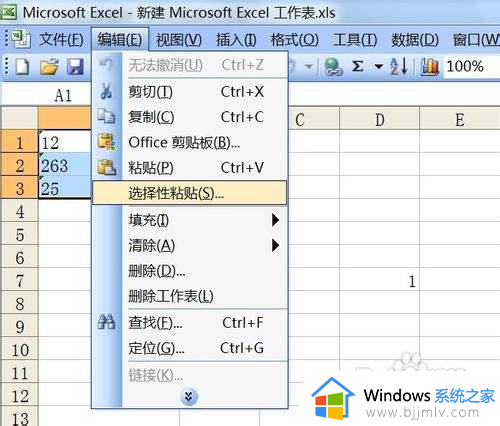Open the 文件(F) menu
500x426 pixels.
pyautogui.click(x=61, y=40)
